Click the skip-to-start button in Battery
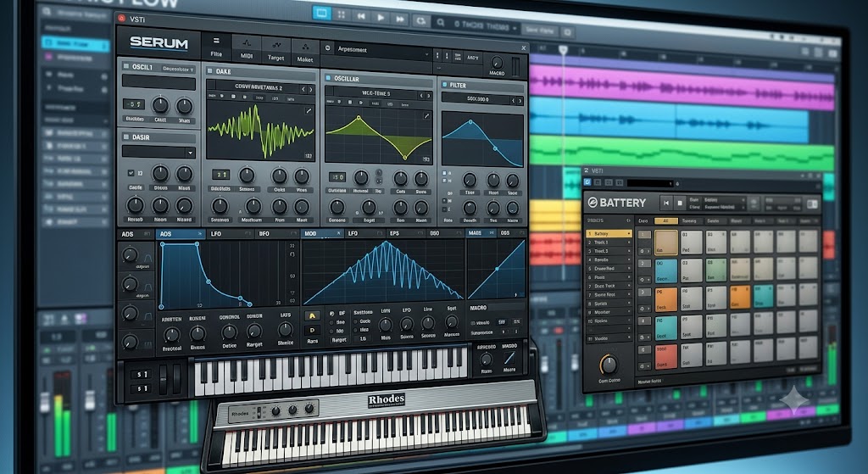The height and width of the screenshot is (474, 868). (x=666, y=204)
